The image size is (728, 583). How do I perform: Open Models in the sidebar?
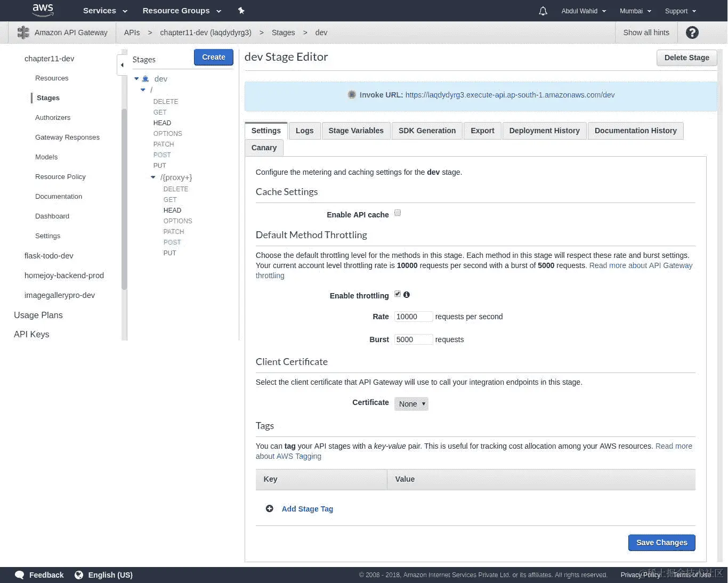pyautogui.click(x=46, y=157)
